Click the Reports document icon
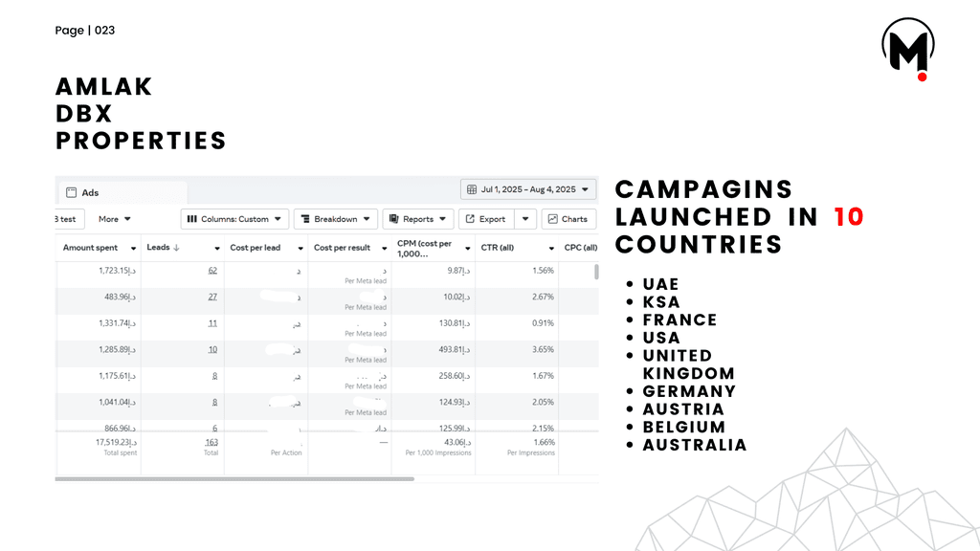 pyautogui.click(x=393, y=219)
